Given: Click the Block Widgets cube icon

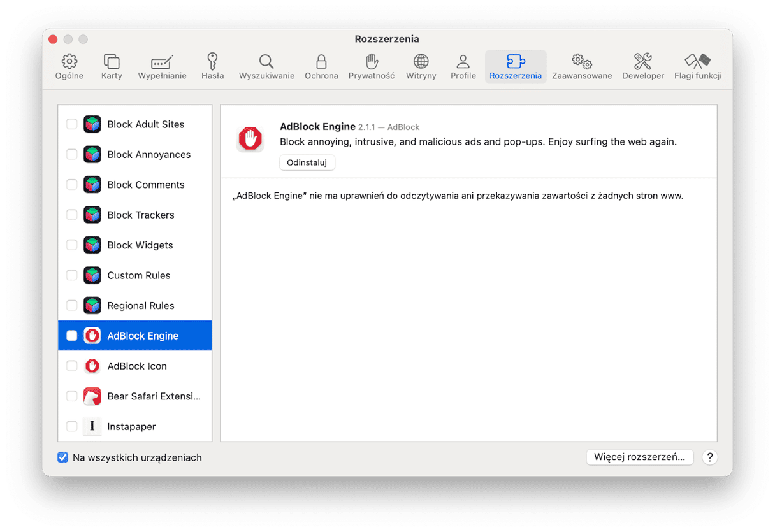Looking at the screenshot, I should (x=92, y=245).
